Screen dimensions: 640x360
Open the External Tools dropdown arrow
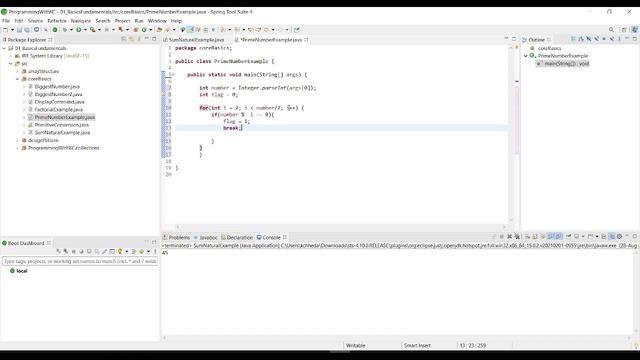tap(99, 30)
